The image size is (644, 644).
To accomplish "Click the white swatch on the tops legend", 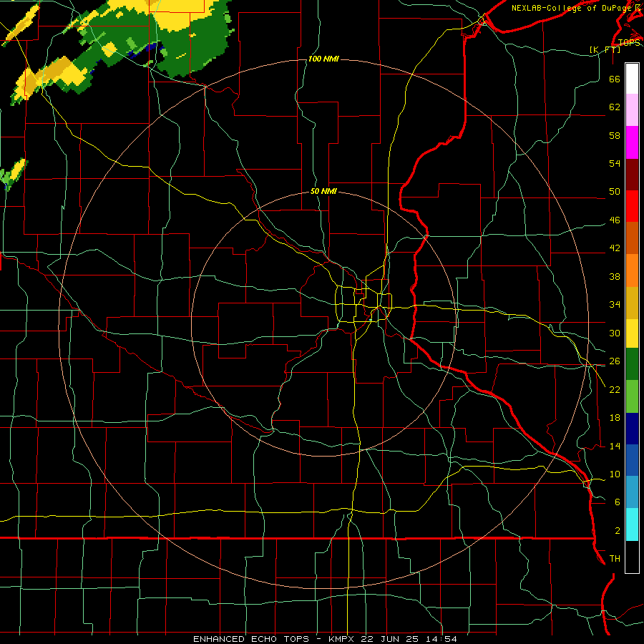I will point(632,79).
